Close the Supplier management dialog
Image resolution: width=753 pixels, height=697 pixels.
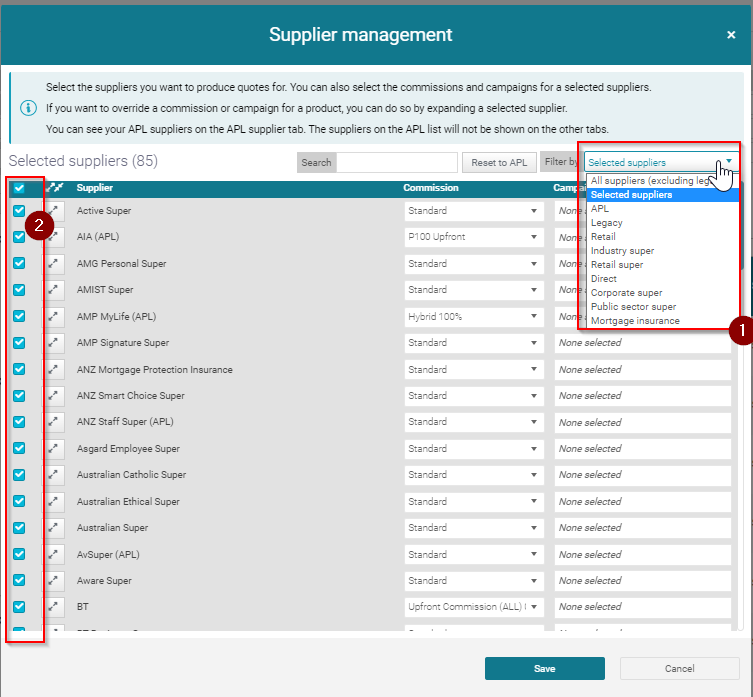click(x=731, y=35)
